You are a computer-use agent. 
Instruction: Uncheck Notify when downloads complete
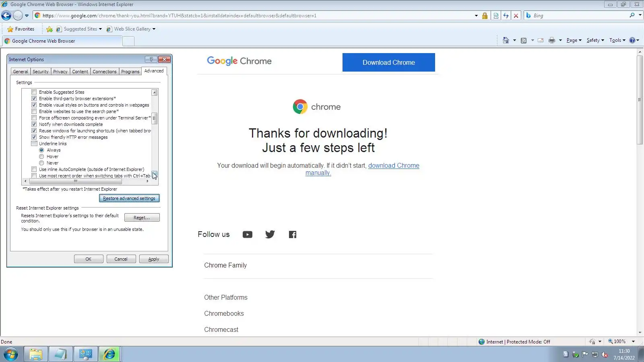tap(34, 124)
